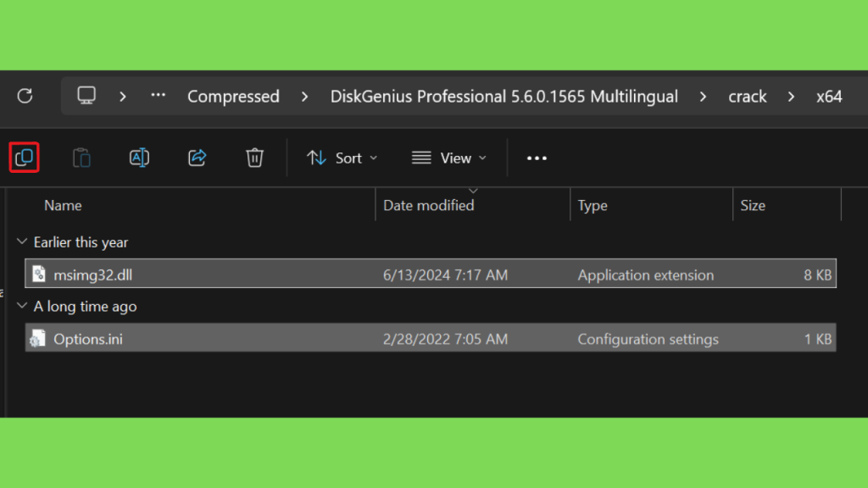The width and height of the screenshot is (868, 488).
Task: Show hidden path folders via breadcrumb ellipsis
Action: [159, 95]
